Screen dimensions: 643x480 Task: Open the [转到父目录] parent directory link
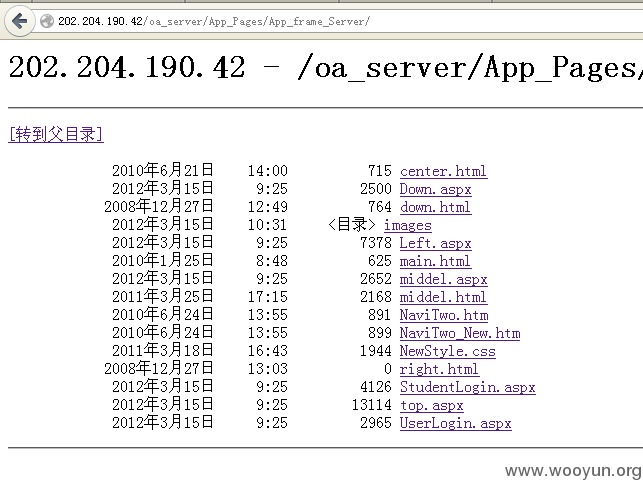tap(56, 134)
